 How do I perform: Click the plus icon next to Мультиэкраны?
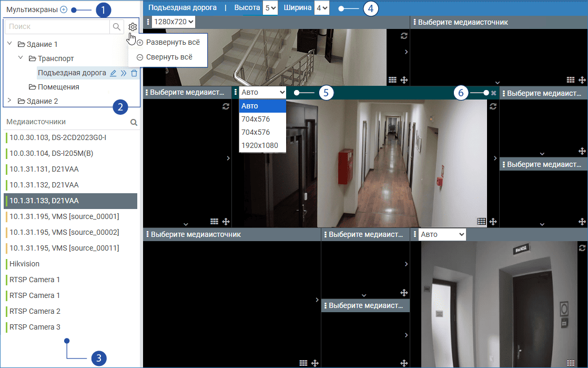64,9
